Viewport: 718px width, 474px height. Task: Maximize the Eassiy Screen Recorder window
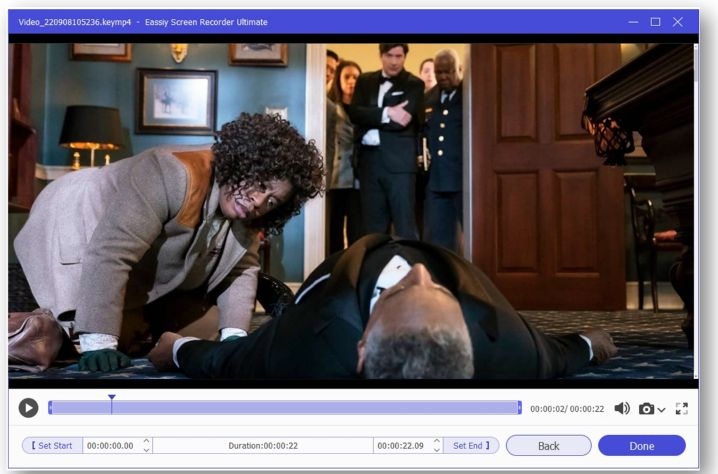tap(655, 22)
